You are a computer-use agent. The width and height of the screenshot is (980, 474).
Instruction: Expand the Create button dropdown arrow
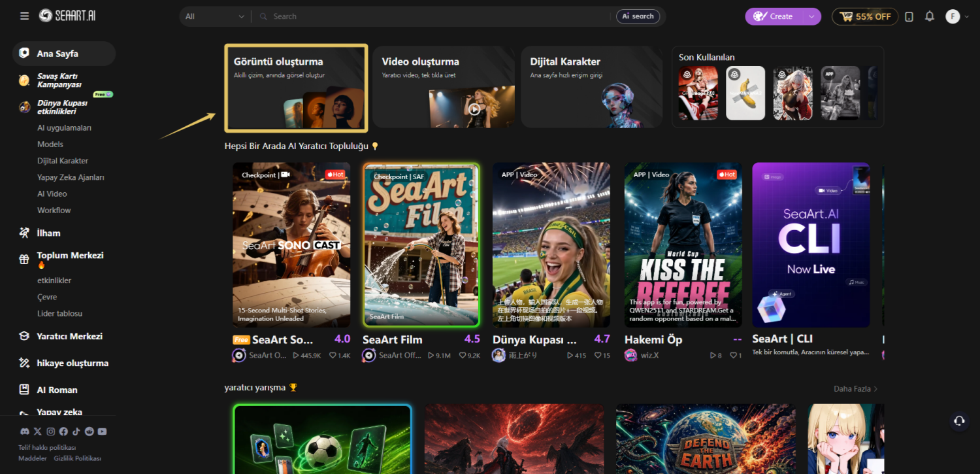811,16
